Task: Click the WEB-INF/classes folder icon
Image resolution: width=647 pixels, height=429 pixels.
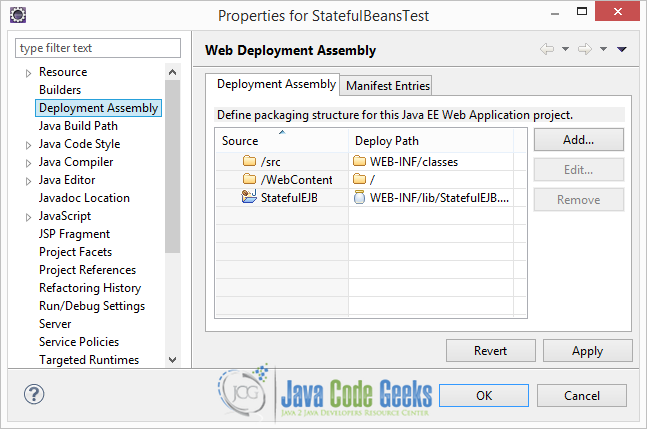Action: [359, 161]
